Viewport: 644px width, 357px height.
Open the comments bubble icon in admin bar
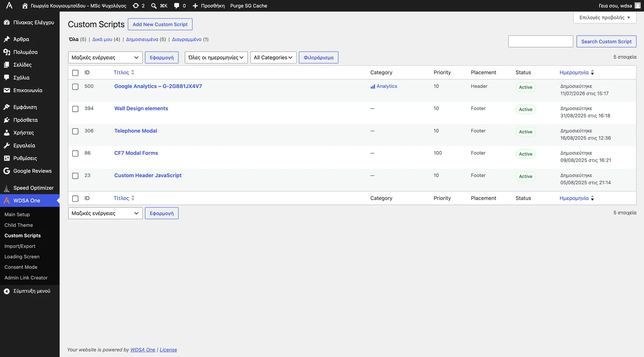click(177, 6)
